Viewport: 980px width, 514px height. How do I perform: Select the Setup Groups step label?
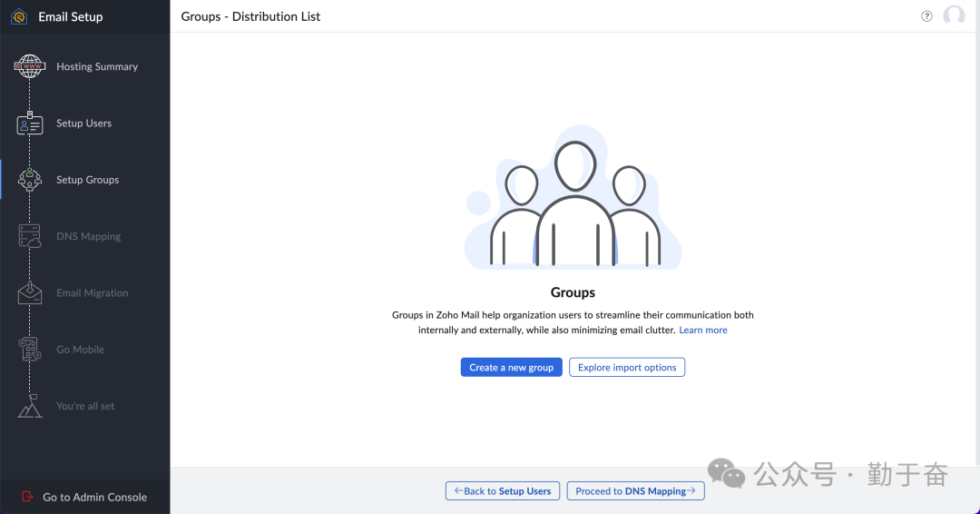87,180
